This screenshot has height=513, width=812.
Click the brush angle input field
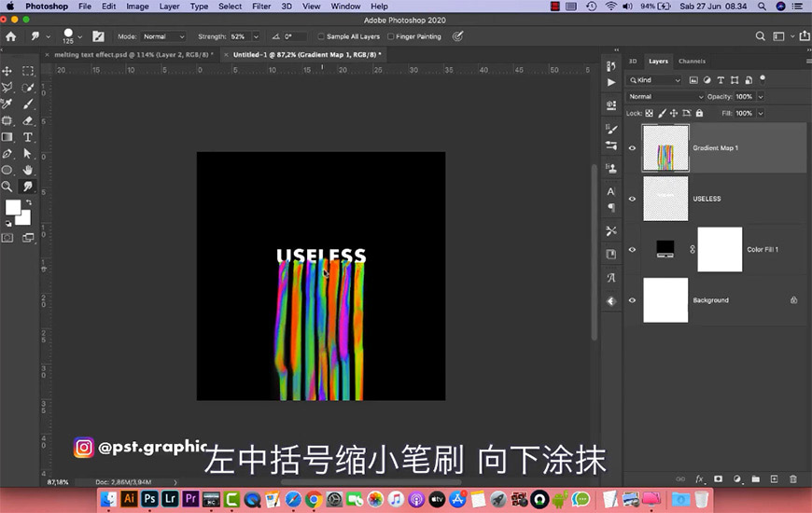(x=294, y=36)
